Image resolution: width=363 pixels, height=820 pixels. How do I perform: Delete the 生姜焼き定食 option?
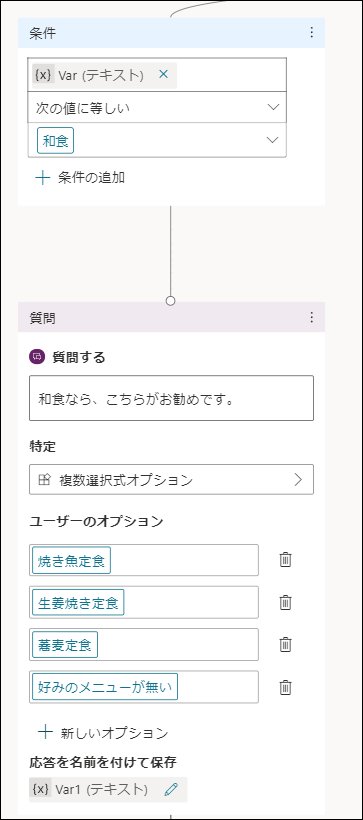[x=285, y=602]
